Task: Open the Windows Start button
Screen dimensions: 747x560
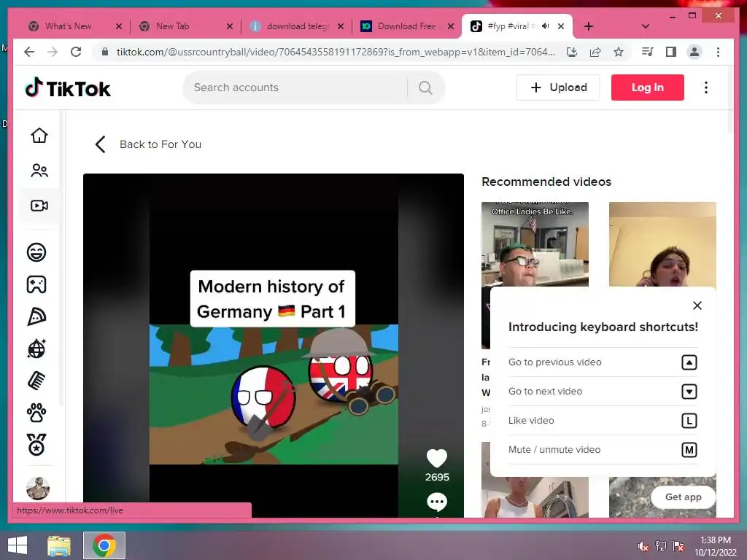Action: point(18,545)
